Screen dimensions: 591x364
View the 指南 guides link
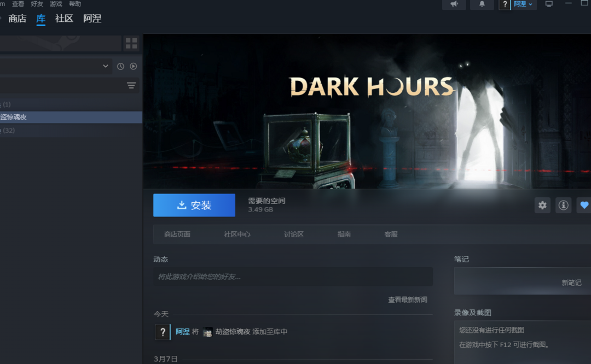point(344,234)
